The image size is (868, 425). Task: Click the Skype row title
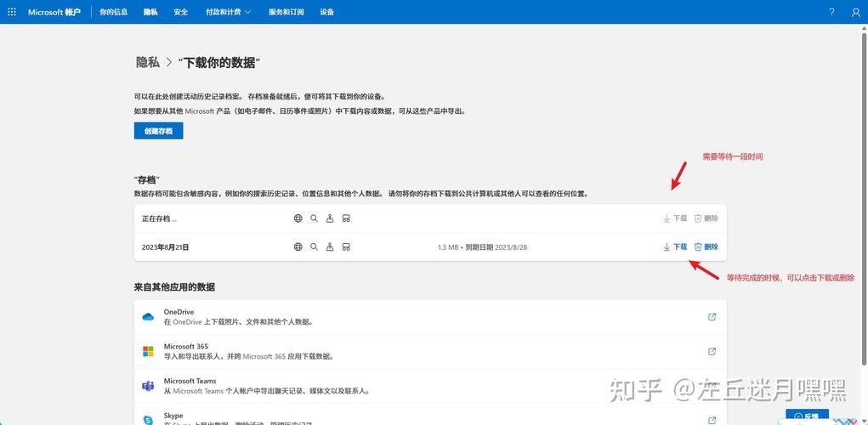pos(173,415)
